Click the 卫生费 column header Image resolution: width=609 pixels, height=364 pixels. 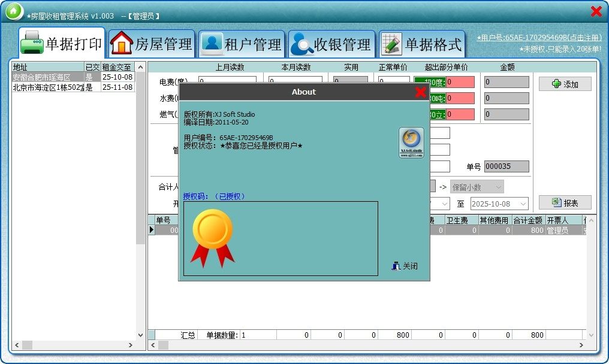click(x=462, y=220)
